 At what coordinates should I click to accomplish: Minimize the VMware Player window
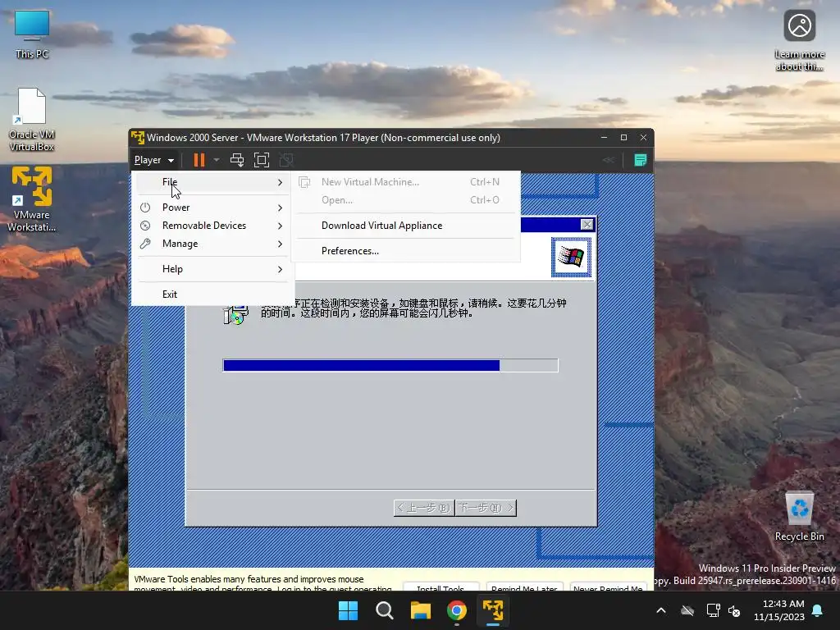pyautogui.click(x=605, y=138)
